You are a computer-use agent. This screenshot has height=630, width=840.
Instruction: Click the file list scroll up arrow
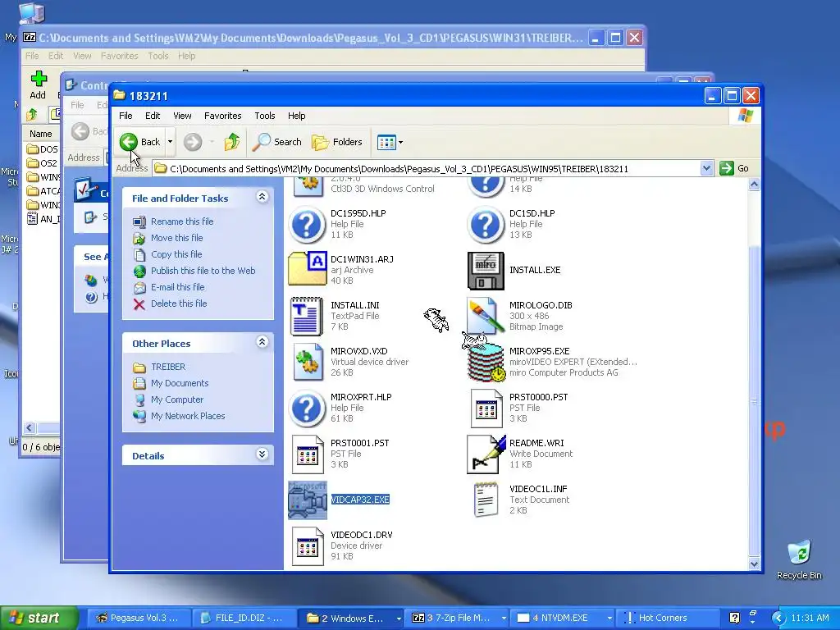coord(754,185)
